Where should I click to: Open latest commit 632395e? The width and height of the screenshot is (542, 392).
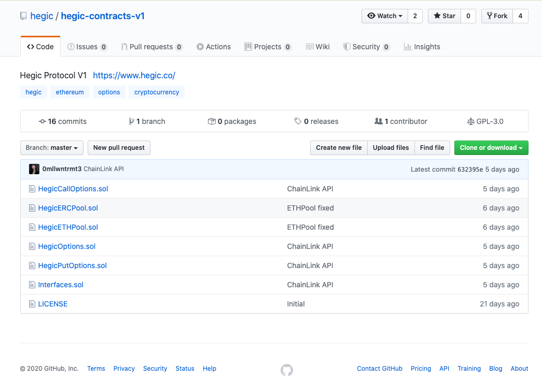click(470, 170)
